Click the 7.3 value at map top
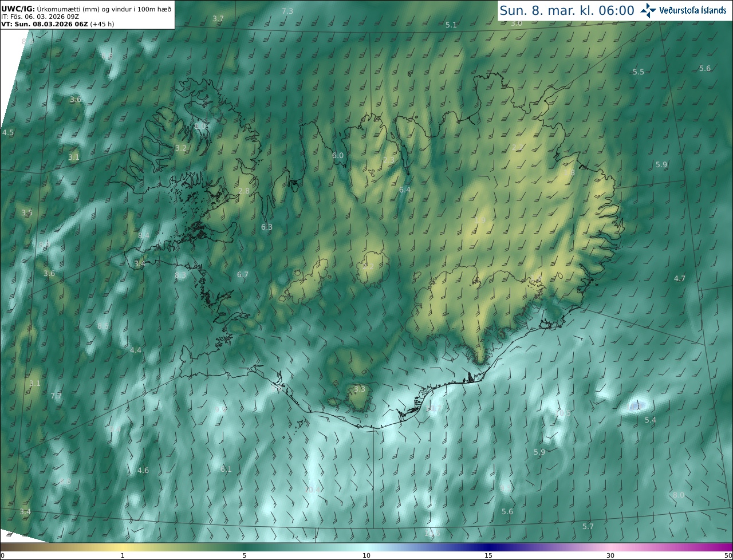Viewport: 733px width, 560px height. point(287,11)
